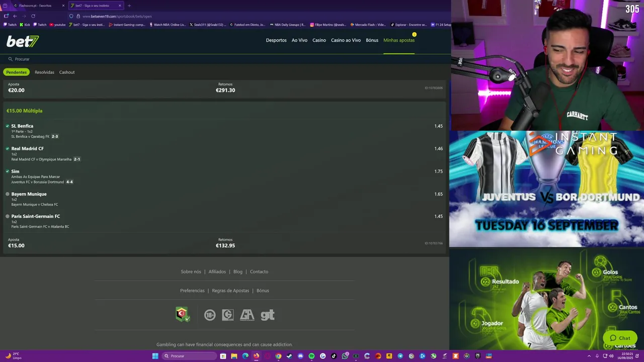Screen dimensions: 644x362
Task: Open Steam from the taskbar
Action: (x=289, y=356)
